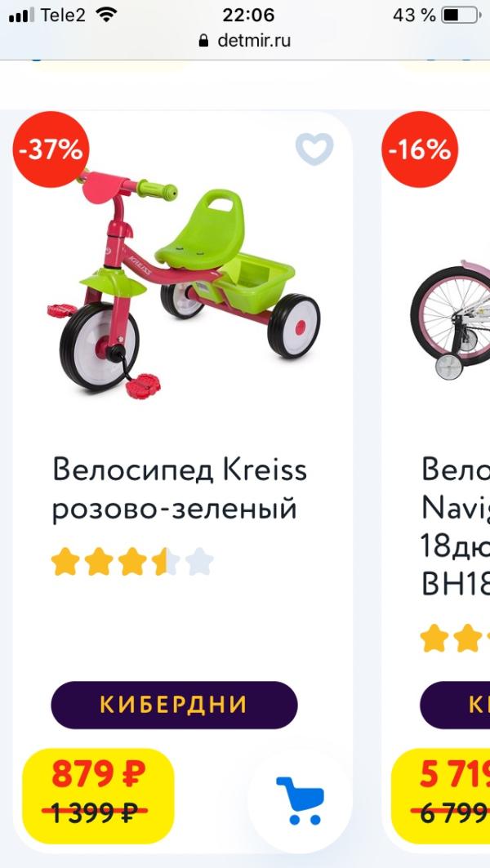This screenshot has height=868, width=490.
Task: Add Kreiss tricycle to favorites heart
Action: pos(314,149)
